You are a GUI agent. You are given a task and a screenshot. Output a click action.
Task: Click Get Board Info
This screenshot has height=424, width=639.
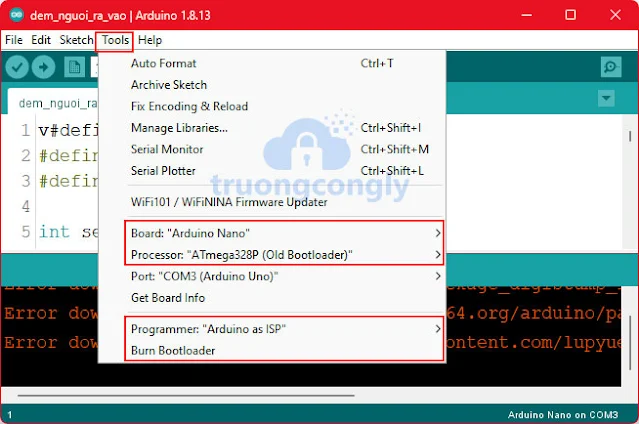[272, 298]
